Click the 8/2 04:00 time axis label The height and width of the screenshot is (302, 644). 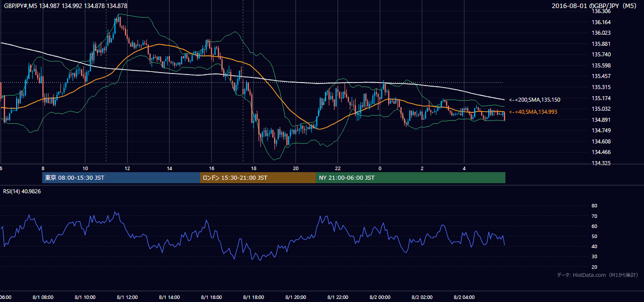click(x=464, y=297)
